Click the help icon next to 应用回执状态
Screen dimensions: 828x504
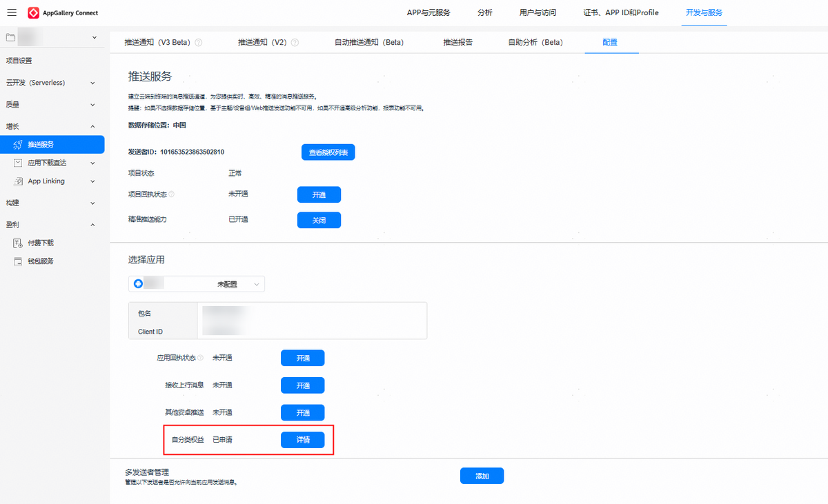click(201, 359)
